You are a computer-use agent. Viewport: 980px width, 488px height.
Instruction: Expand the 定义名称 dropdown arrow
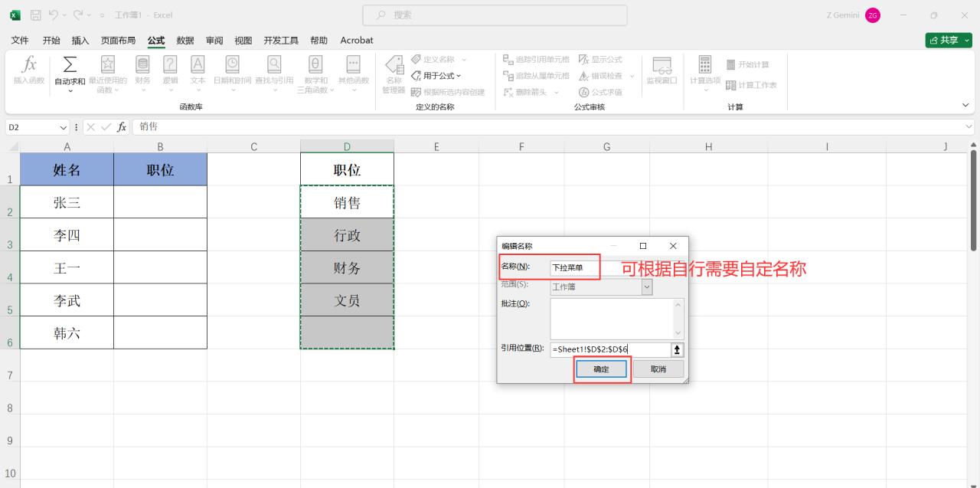pyautogui.click(x=463, y=59)
